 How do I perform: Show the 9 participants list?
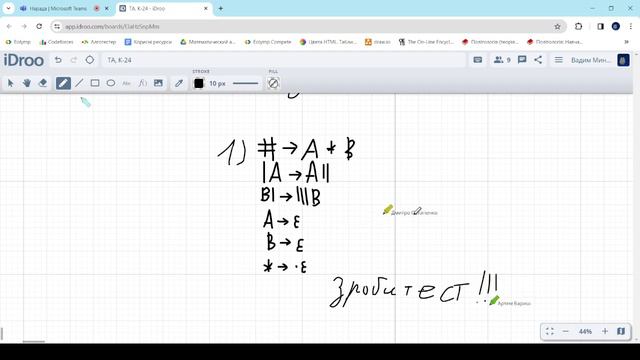point(502,60)
